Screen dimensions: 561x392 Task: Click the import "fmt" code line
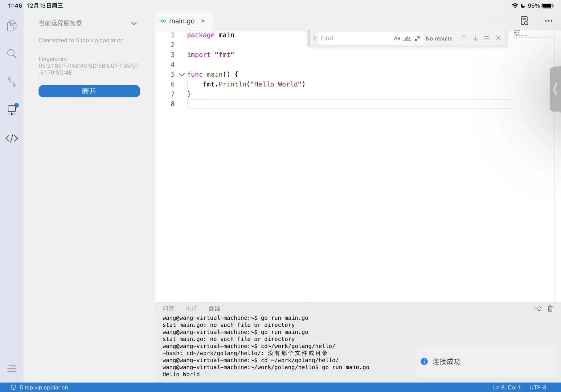click(x=210, y=55)
